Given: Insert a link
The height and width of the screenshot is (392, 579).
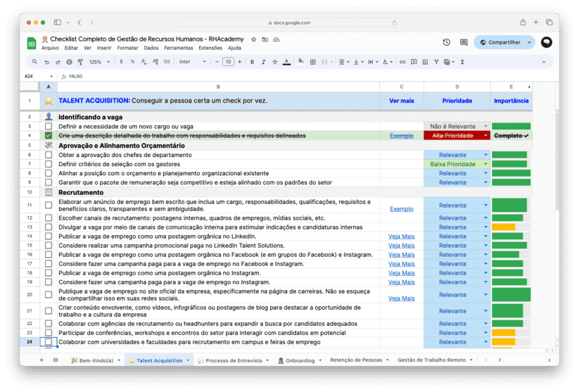Looking at the screenshot, I should tap(402, 62).
